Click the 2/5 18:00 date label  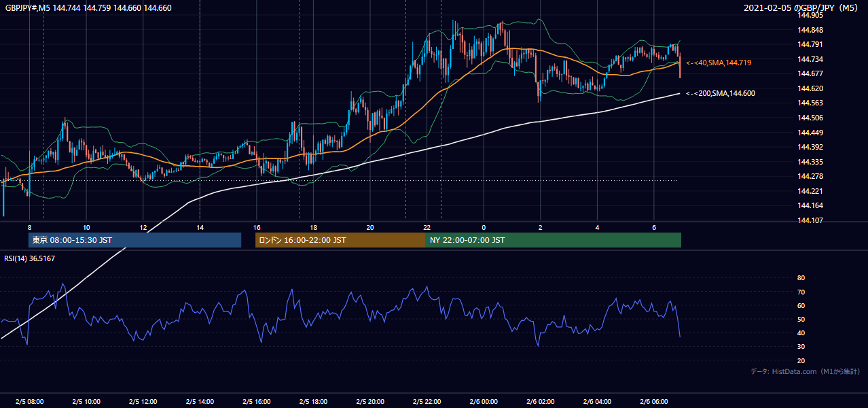[x=313, y=402]
